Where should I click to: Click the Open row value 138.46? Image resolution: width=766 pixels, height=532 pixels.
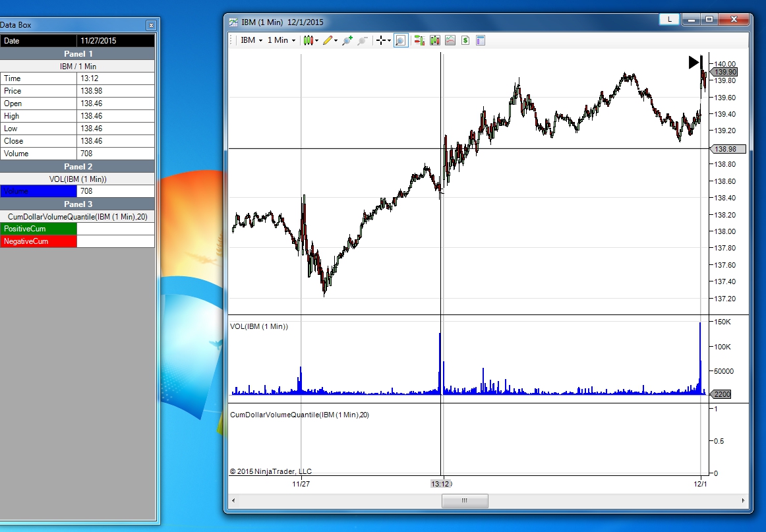tap(116, 103)
